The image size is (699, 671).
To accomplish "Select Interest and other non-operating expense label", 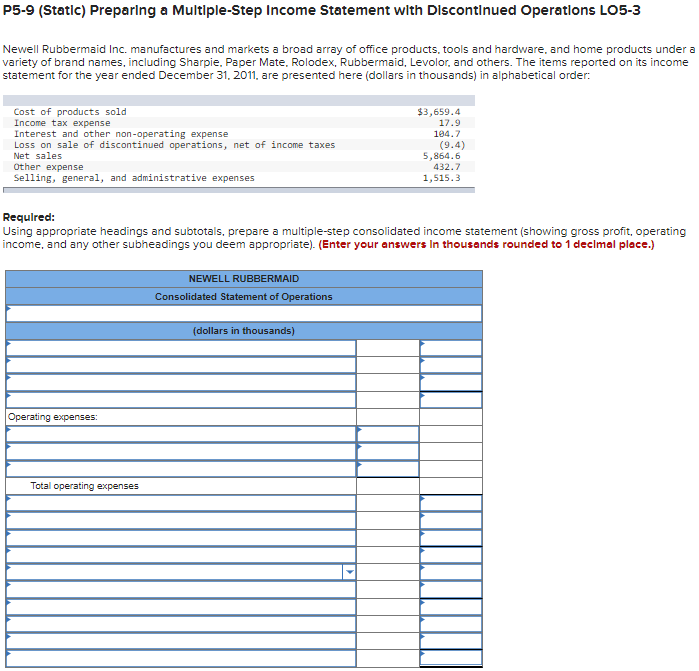I will [121, 134].
